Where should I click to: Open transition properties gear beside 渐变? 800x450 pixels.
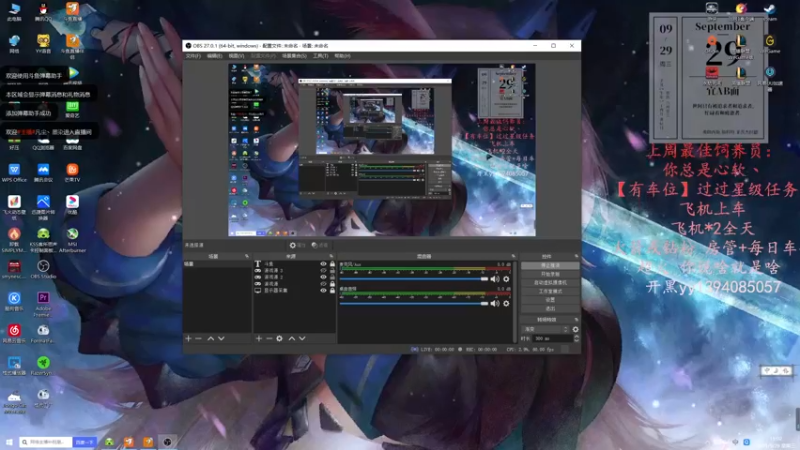click(x=576, y=330)
